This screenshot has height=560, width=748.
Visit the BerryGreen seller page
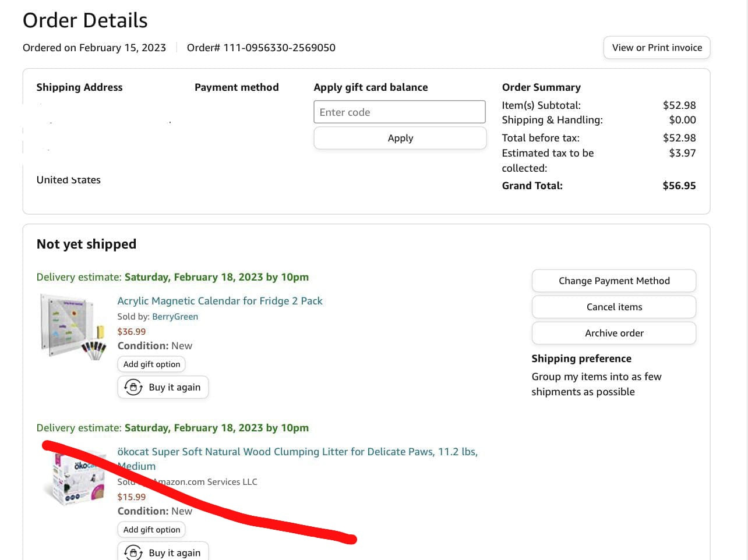[x=175, y=317]
